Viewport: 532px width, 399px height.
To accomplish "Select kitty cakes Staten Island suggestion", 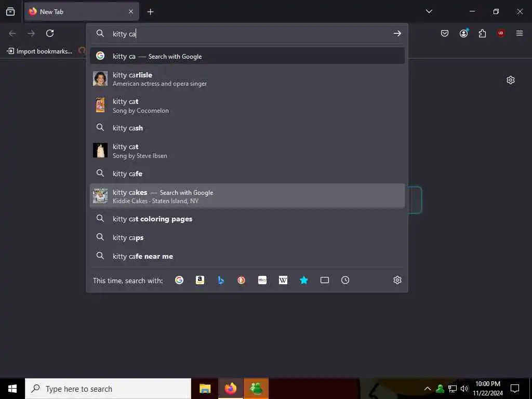I will pyautogui.click(x=247, y=196).
